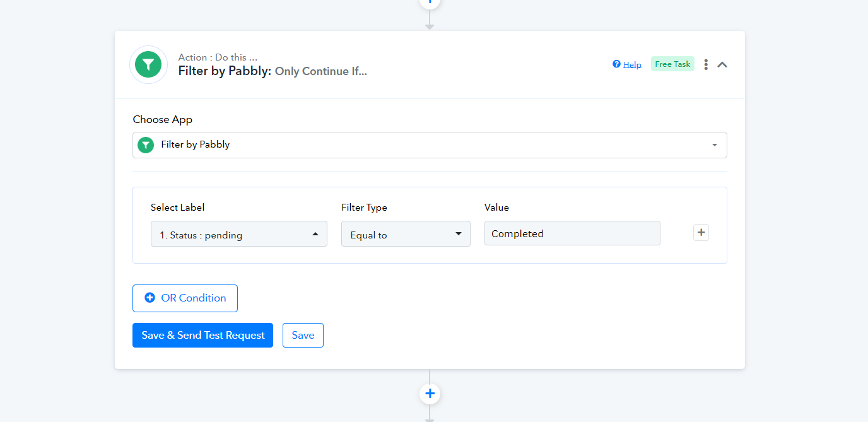868x422 pixels.
Task: Add an OR Condition
Action: [185, 298]
